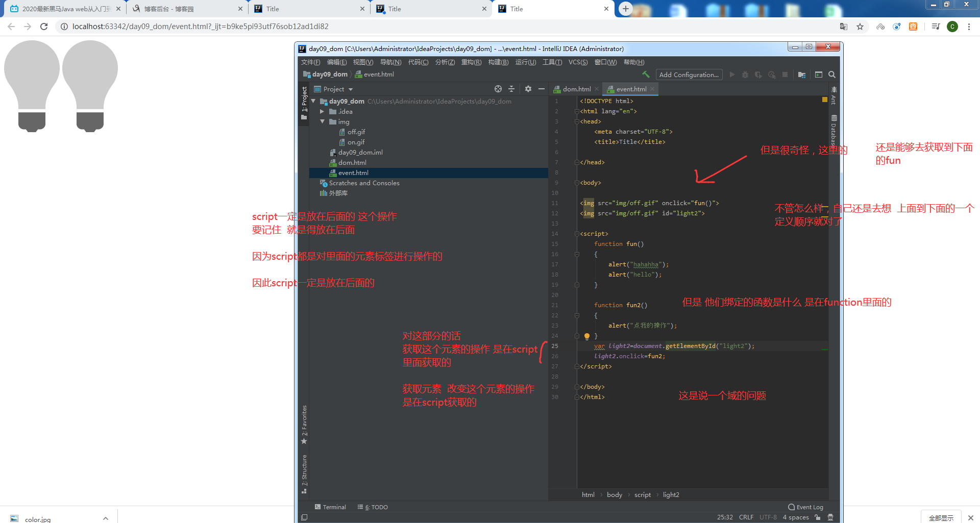Click the cloud extension icon in Chrome toolbar
The image size is (980, 523).
coord(880,27)
